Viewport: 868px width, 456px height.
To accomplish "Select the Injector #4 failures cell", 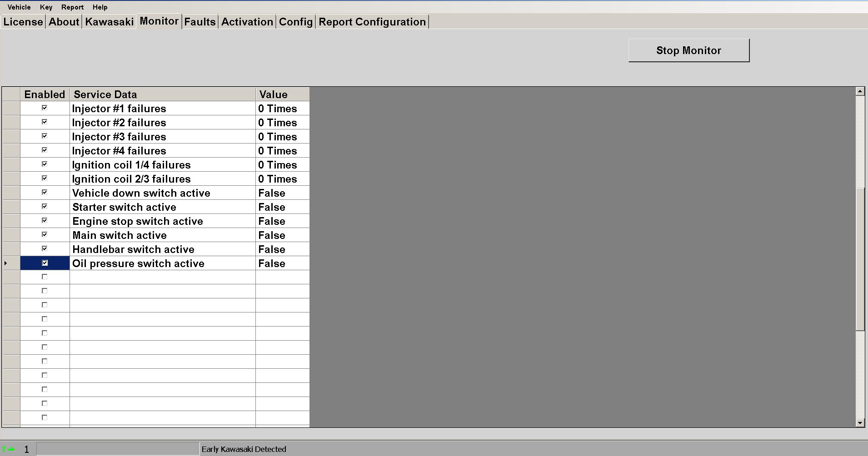I will click(x=163, y=150).
